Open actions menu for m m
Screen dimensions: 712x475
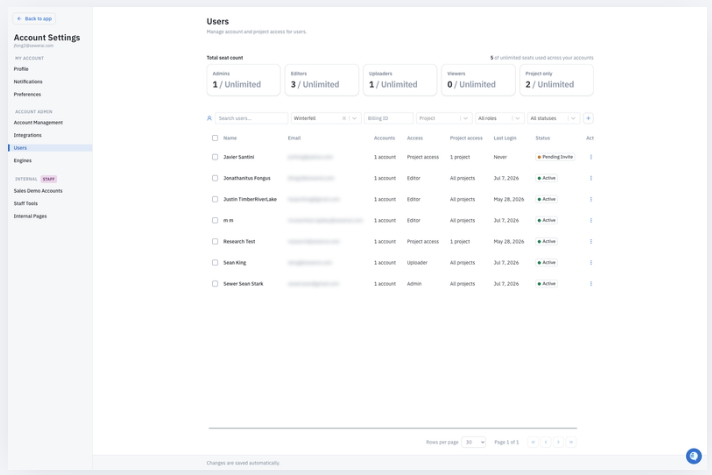[591, 220]
